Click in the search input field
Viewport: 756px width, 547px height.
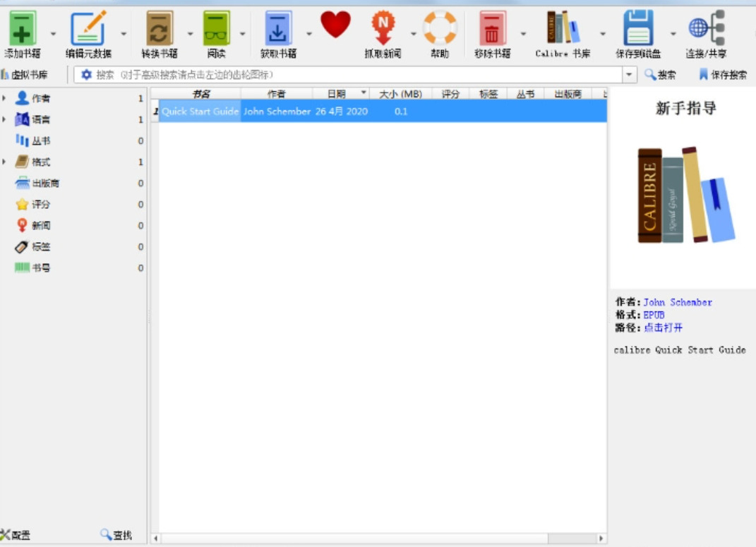(x=356, y=75)
